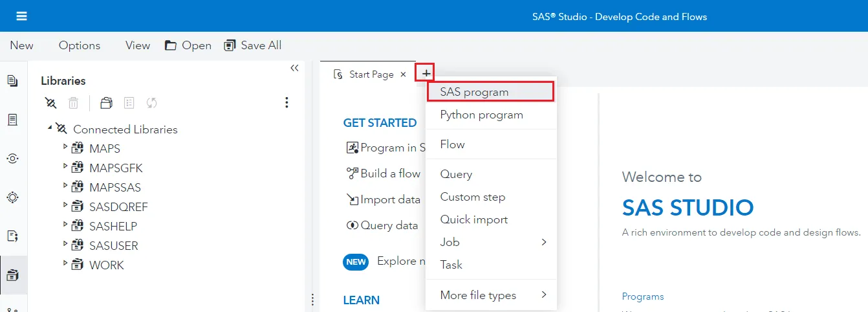
Task: Open the hamburger main menu
Action: pos(21,16)
